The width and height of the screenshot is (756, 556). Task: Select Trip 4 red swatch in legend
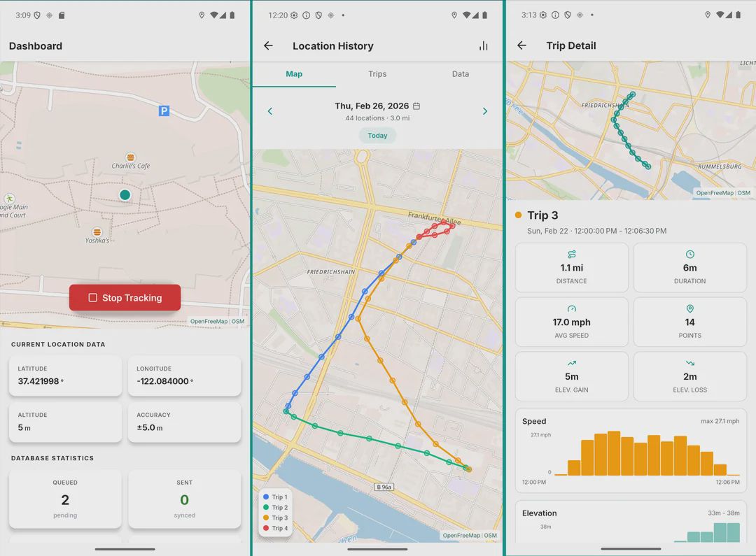(x=265, y=528)
